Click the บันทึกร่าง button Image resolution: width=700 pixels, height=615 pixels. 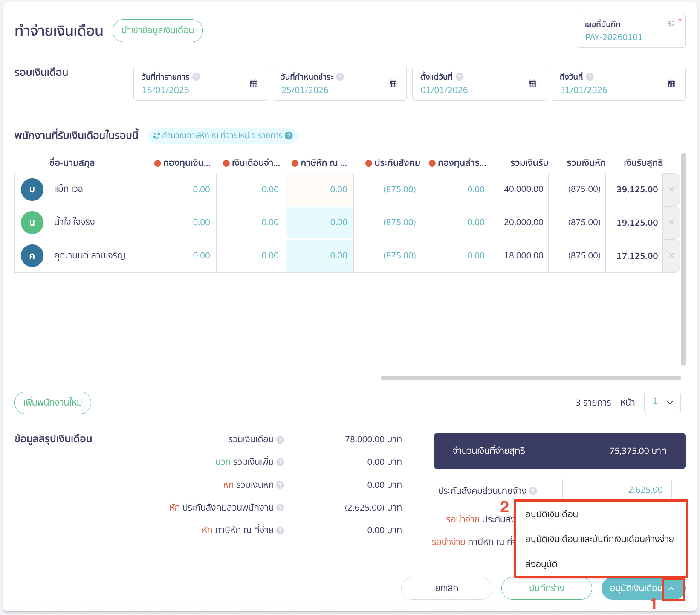547,588
